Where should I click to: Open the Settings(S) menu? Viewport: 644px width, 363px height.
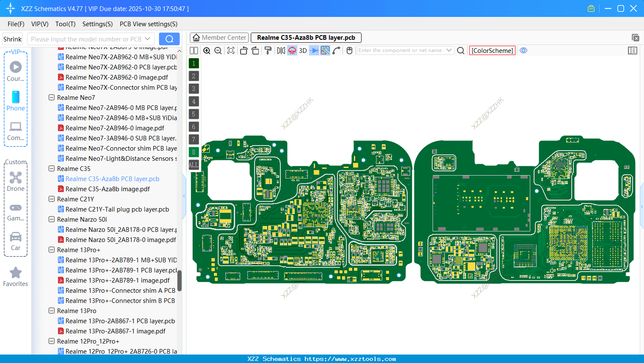[98, 24]
